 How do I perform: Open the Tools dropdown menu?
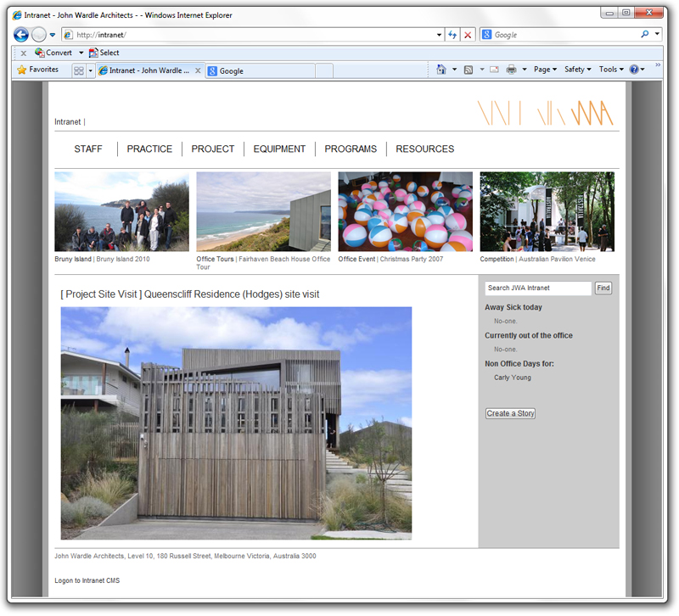pos(608,69)
